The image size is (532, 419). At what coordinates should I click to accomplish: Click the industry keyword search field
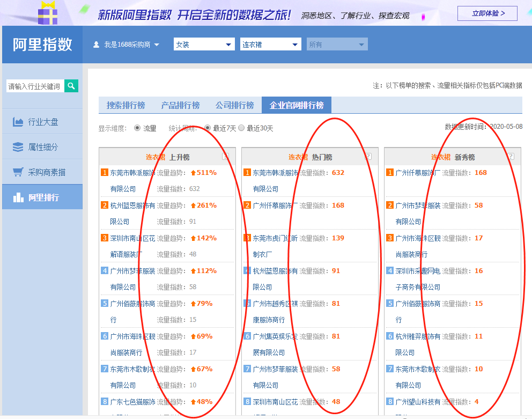click(35, 86)
